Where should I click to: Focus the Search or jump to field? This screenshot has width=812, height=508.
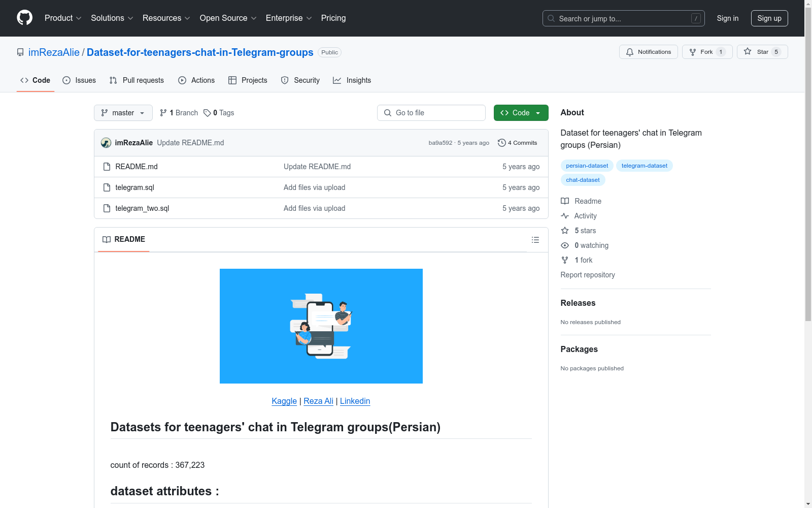pyautogui.click(x=624, y=18)
